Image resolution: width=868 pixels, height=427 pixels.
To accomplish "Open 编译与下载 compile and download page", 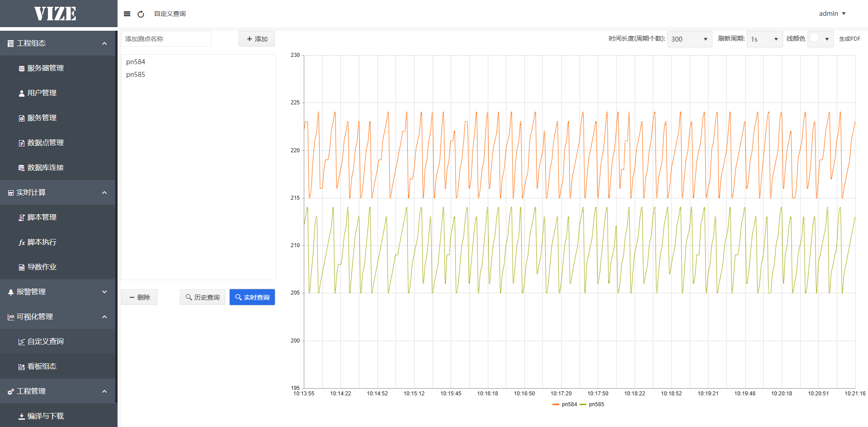I will click(45, 416).
